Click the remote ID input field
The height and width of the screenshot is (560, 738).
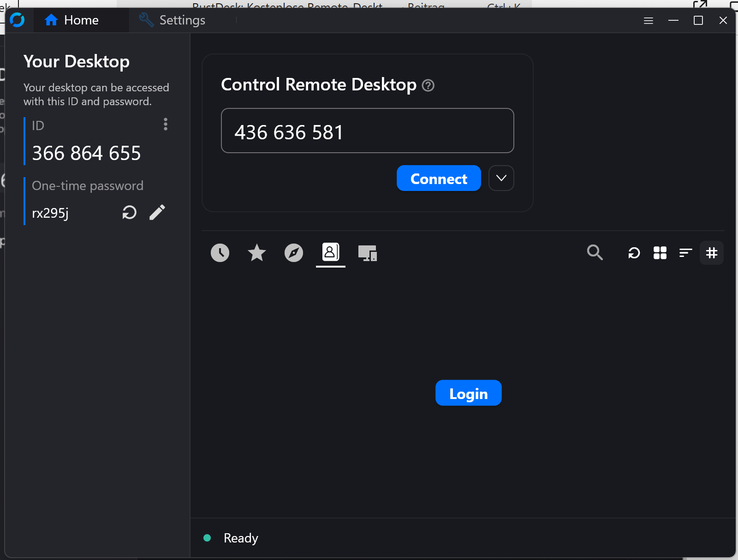point(367,131)
